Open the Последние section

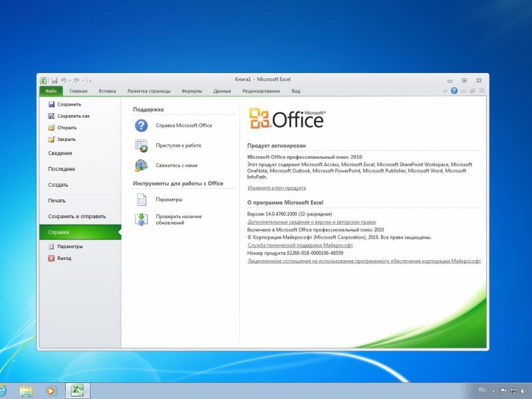pyautogui.click(x=62, y=169)
